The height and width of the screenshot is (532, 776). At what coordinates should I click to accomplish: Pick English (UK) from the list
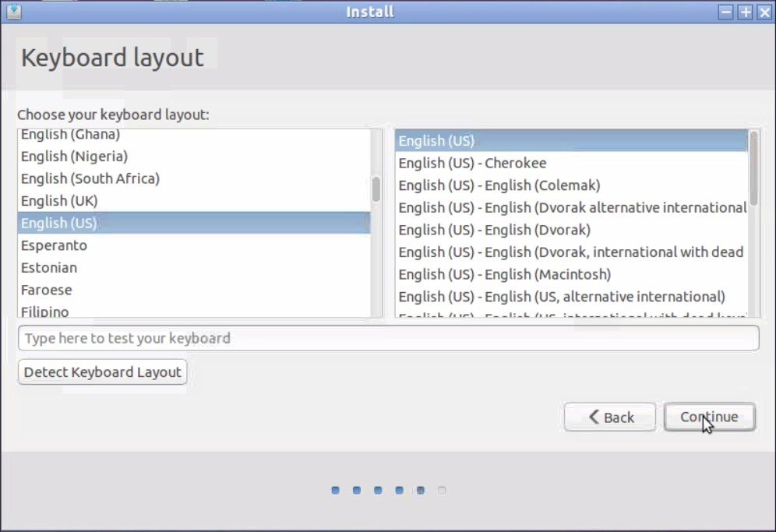[x=193, y=200]
